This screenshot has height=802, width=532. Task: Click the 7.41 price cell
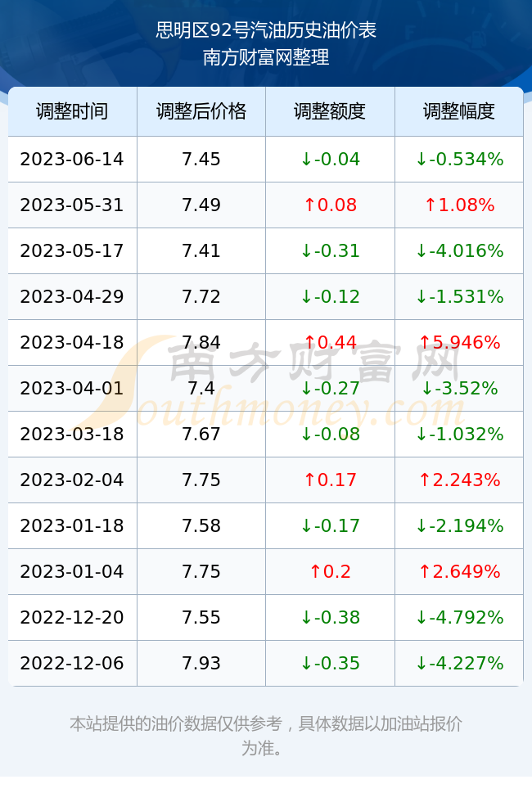pos(201,250)
